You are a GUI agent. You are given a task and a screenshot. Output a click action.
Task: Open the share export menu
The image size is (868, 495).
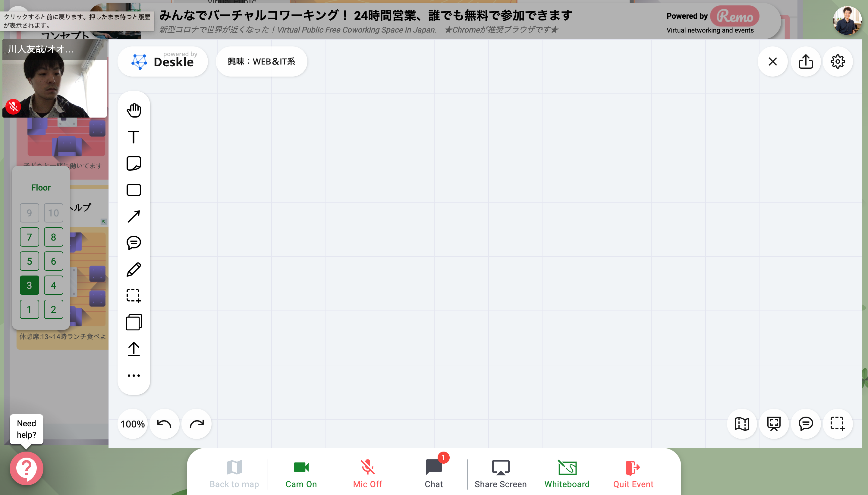pos(806,61)
